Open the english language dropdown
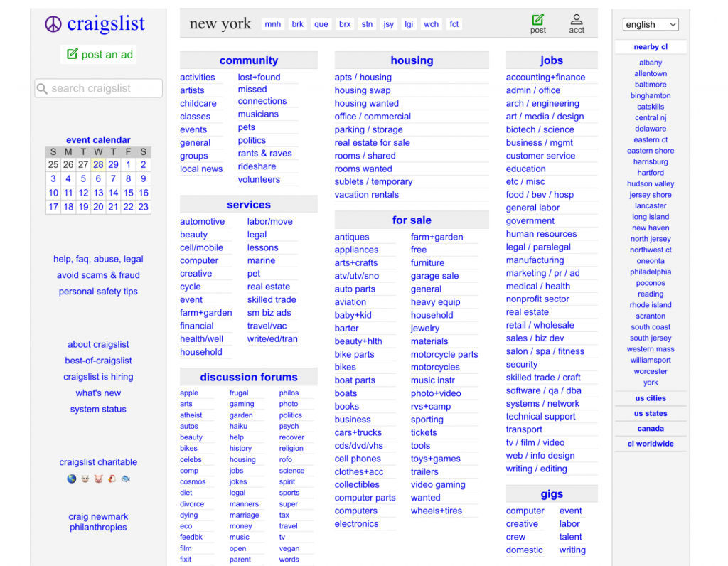 coord(650,23)
